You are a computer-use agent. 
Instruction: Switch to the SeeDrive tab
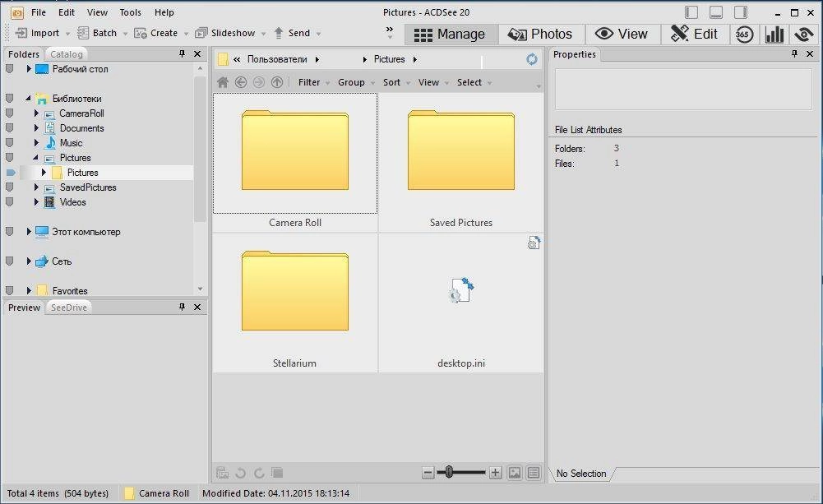69,307
